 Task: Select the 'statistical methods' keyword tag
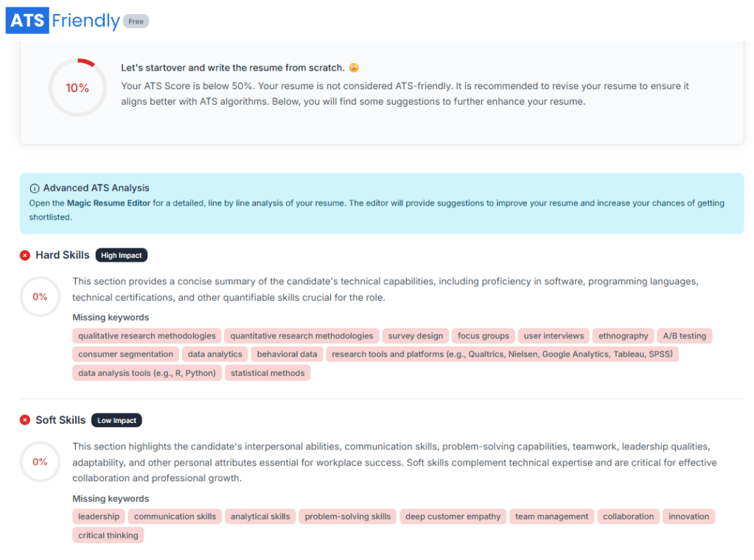[x=268, y=373]
